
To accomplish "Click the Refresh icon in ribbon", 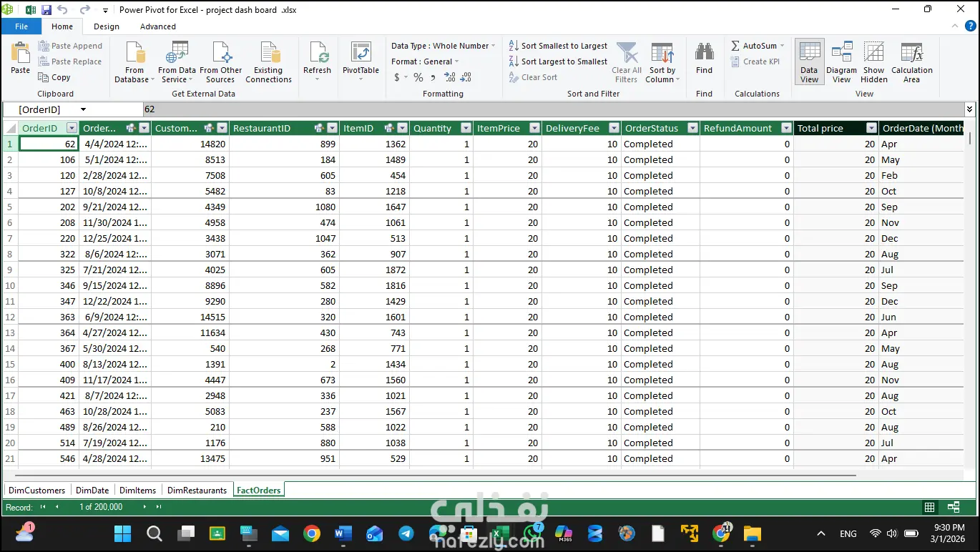I will tap(317, 55).
